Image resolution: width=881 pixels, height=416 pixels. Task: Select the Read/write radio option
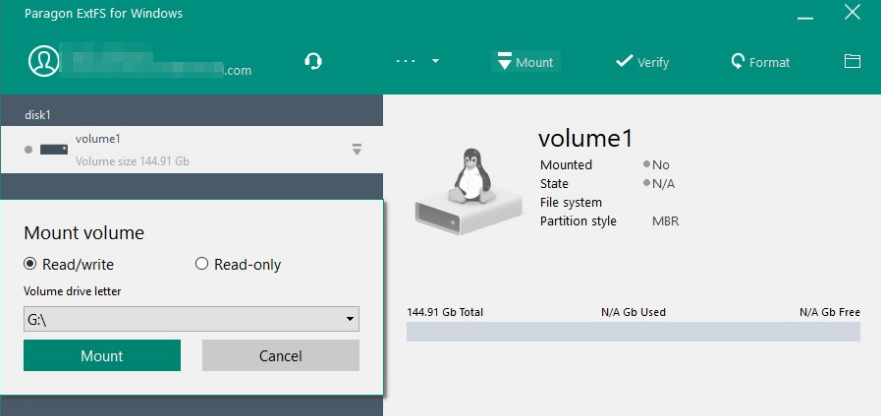[69, 264]
